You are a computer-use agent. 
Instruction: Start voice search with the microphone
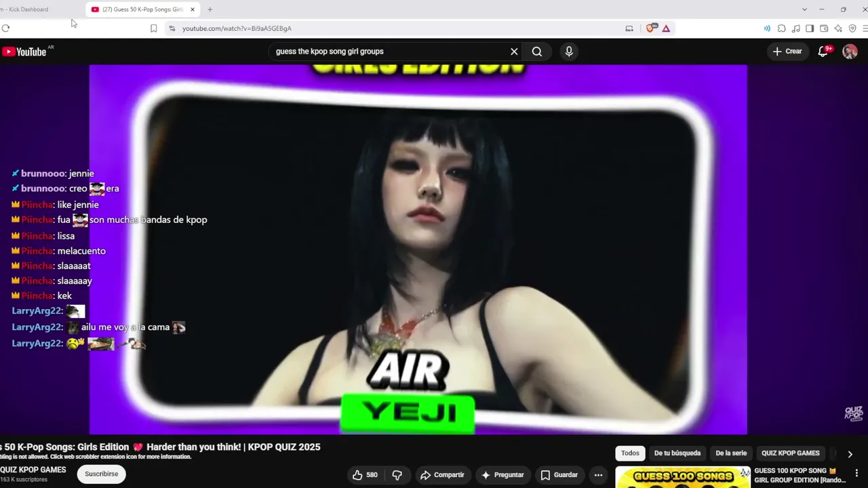pos(569,52)
